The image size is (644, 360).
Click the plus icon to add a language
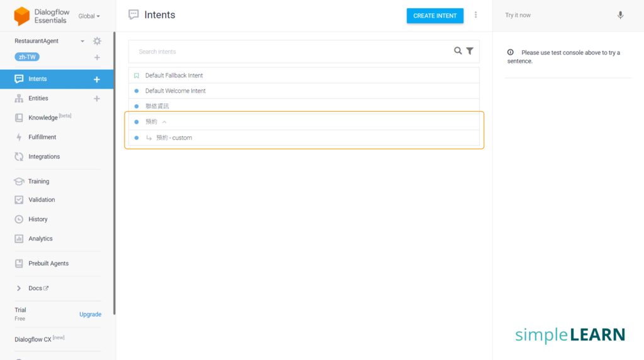pyautogui.click(x=97, y=58)
